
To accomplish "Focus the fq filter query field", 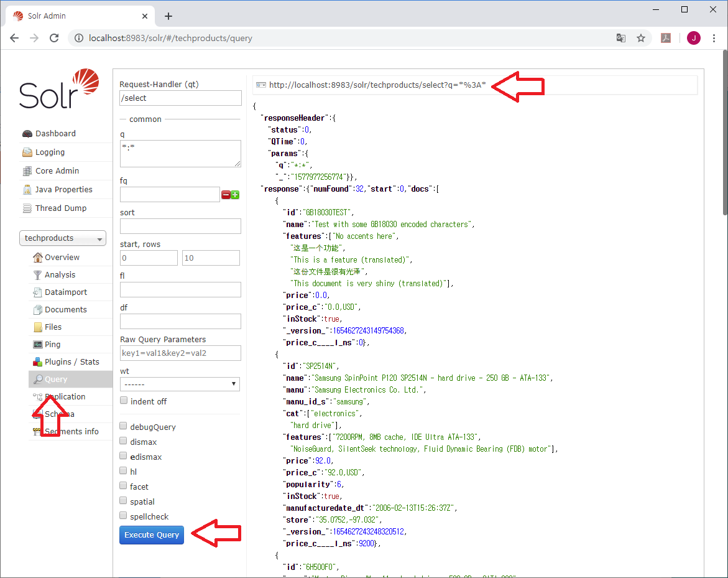I will [170, 195].
